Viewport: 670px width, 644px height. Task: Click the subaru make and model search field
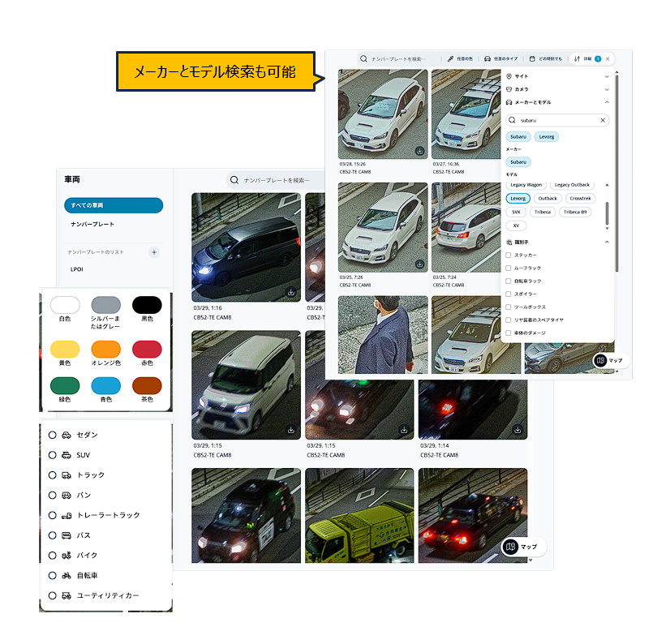557,120
